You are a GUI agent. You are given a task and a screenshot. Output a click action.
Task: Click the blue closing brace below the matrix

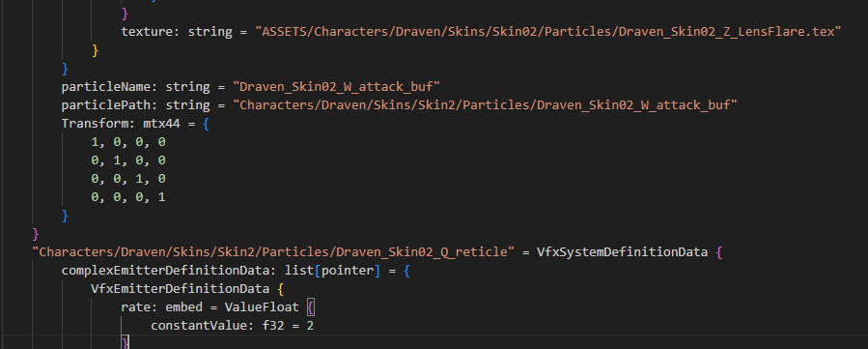pos(66,216)
